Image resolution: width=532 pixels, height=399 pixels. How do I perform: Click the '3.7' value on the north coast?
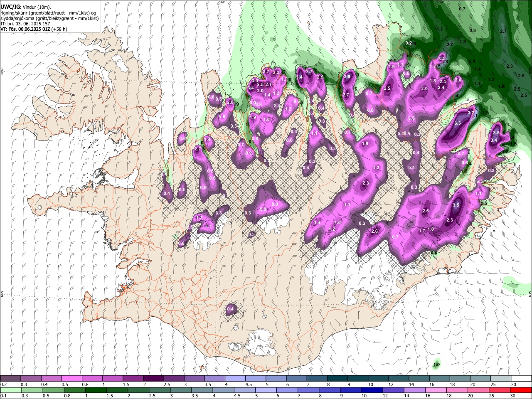click(x=309, y=71)
